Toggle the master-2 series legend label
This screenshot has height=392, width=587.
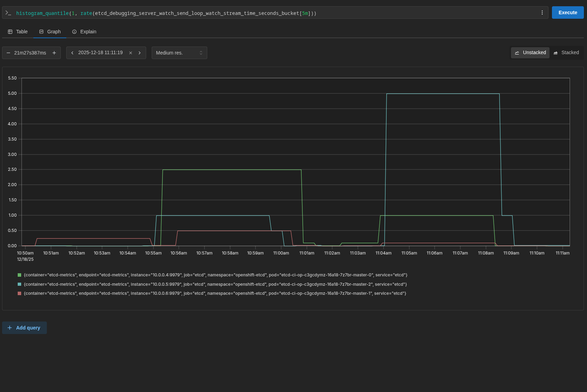tap(215, 284)
